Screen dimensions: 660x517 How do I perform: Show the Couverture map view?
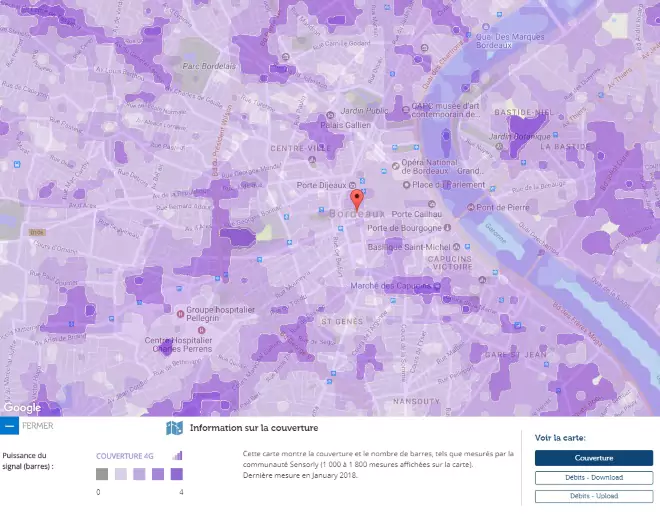[x=594, y=458]
